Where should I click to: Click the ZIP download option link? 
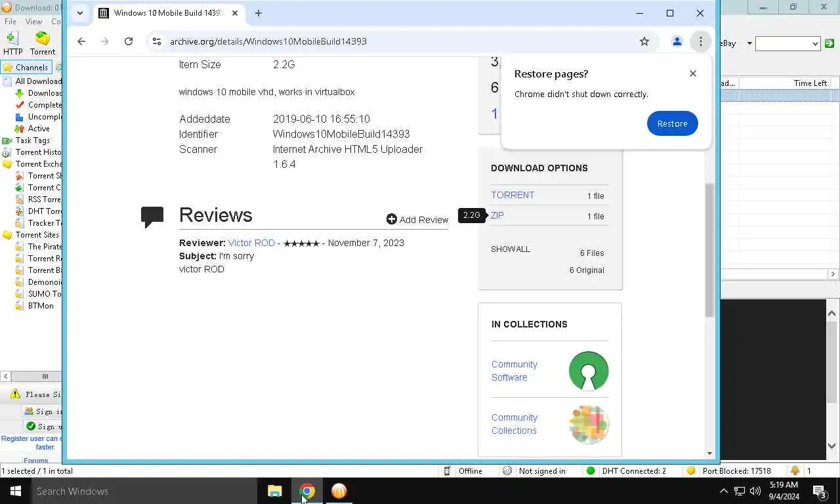coord(497,215)
